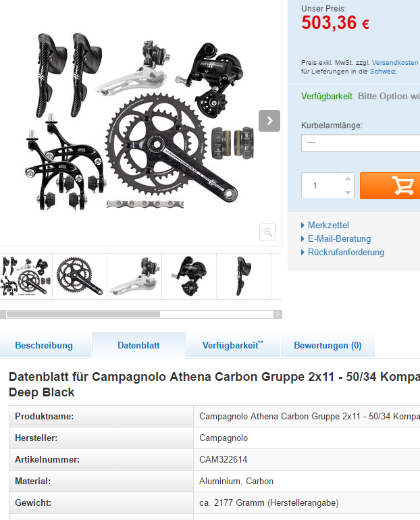Click the green Verfügbarkeit label
This screenshot has width=420, height=520.
click(x=327, y=97)
